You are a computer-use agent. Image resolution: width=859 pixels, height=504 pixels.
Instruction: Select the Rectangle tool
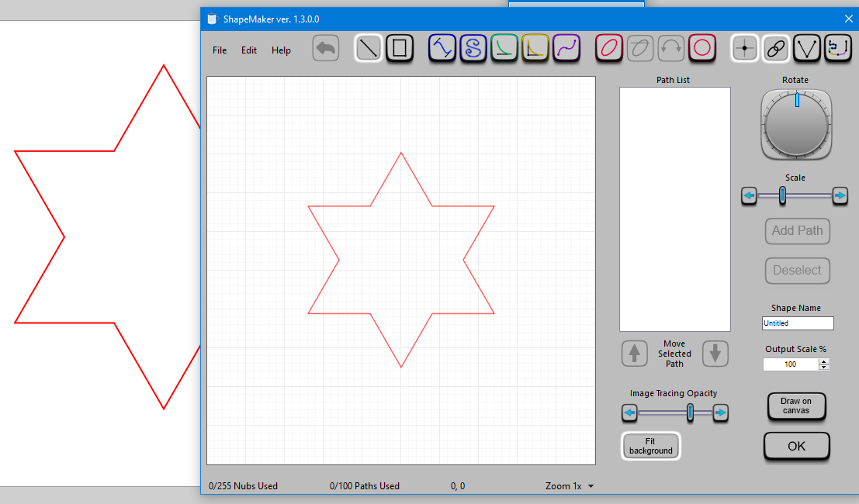click(400, 48)
